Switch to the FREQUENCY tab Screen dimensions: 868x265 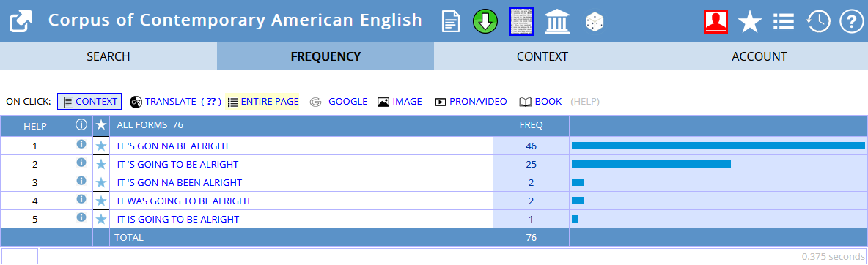point(325,56)
